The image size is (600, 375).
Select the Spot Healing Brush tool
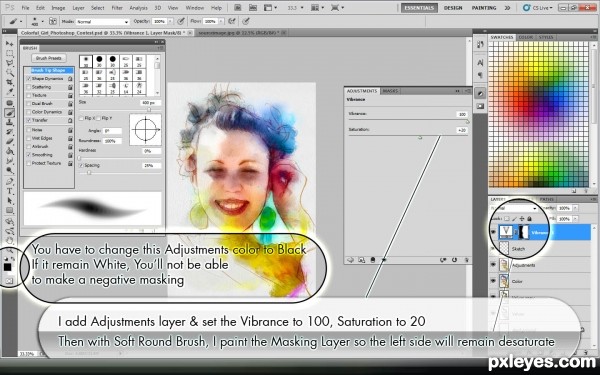tap(9, 103)
